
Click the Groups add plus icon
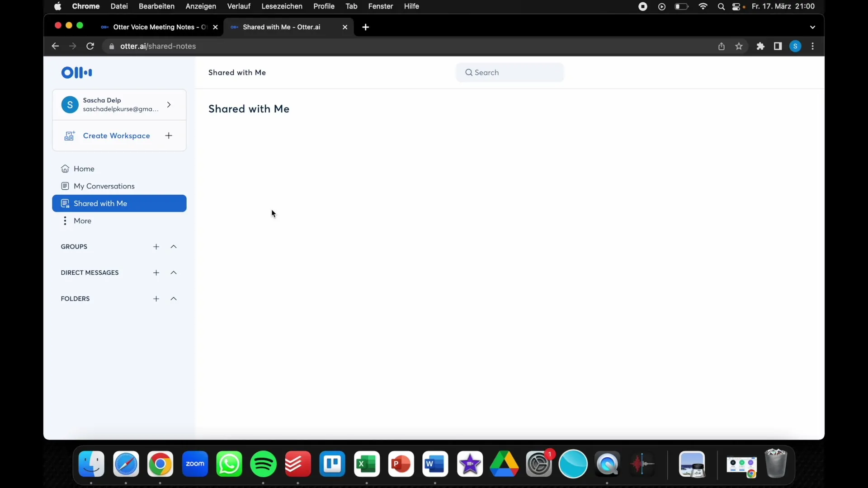click(x=156, y=246)
